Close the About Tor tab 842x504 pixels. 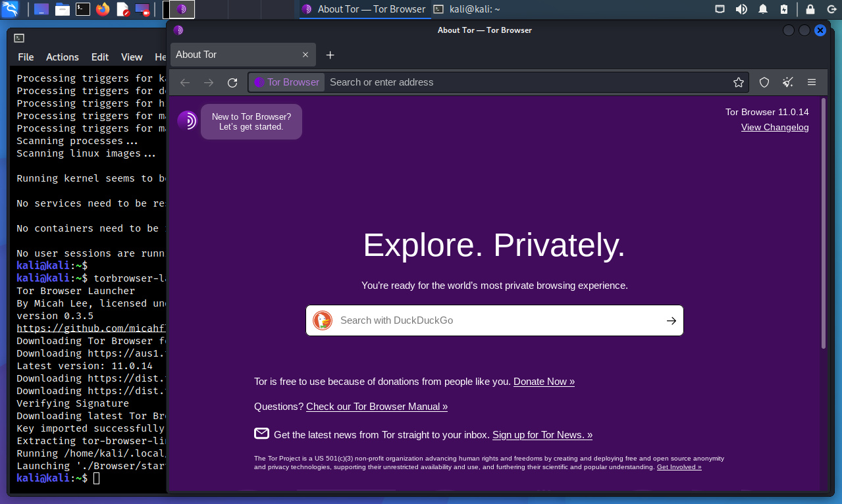[x=305, y=55]
